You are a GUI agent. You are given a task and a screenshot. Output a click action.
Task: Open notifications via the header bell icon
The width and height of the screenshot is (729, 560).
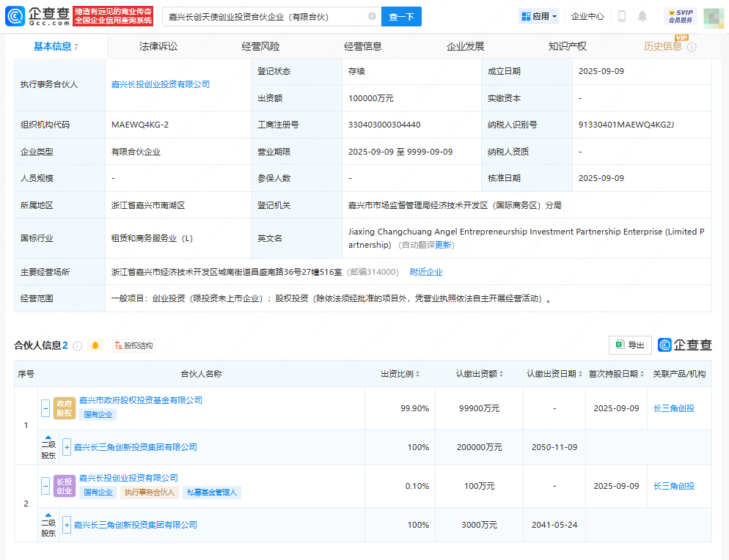[x=642, y=16]
